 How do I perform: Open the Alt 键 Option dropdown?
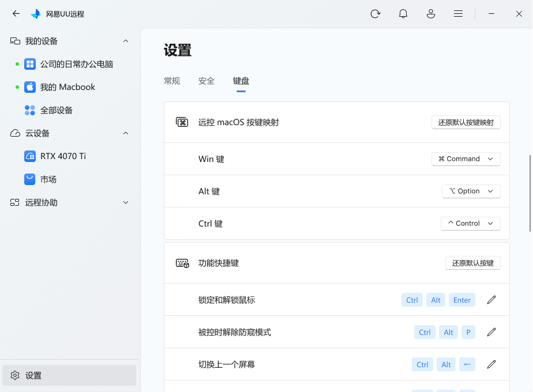(x=471, y=191)
